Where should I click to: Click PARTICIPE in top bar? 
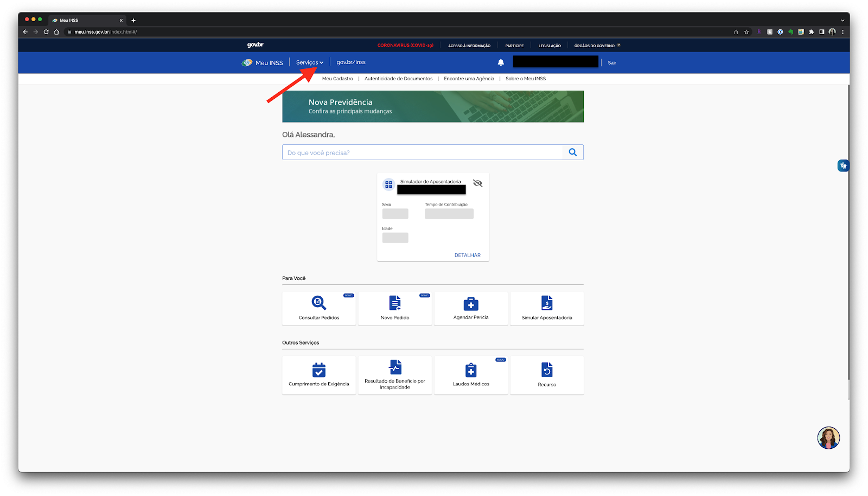coord(514,46)
